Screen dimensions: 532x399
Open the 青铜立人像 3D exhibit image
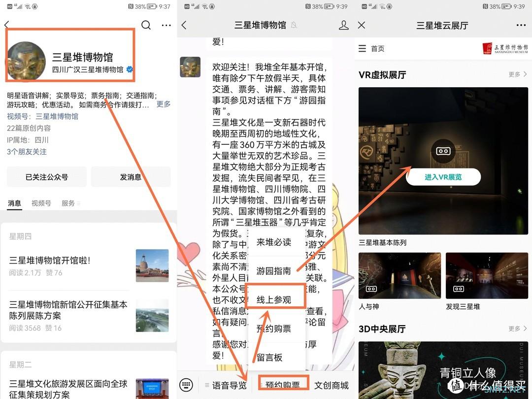pos(443,370)
